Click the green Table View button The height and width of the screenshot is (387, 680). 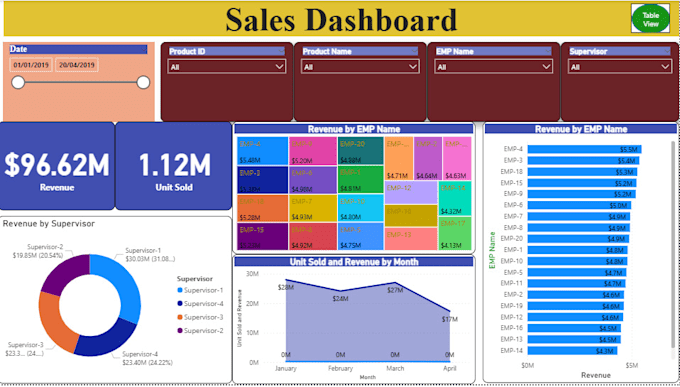[651, 18]
